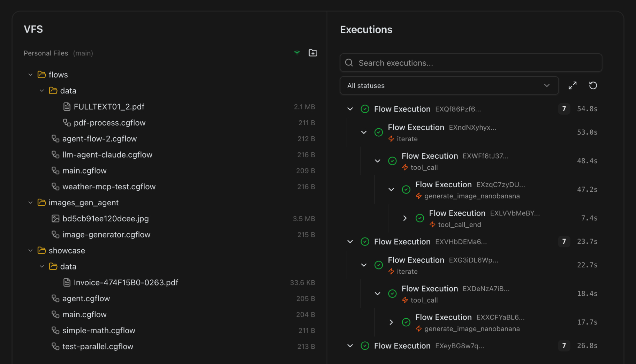Click the 54.8s duration value
Viewport: 636px width, 364px height.
[x=587, y=109]
